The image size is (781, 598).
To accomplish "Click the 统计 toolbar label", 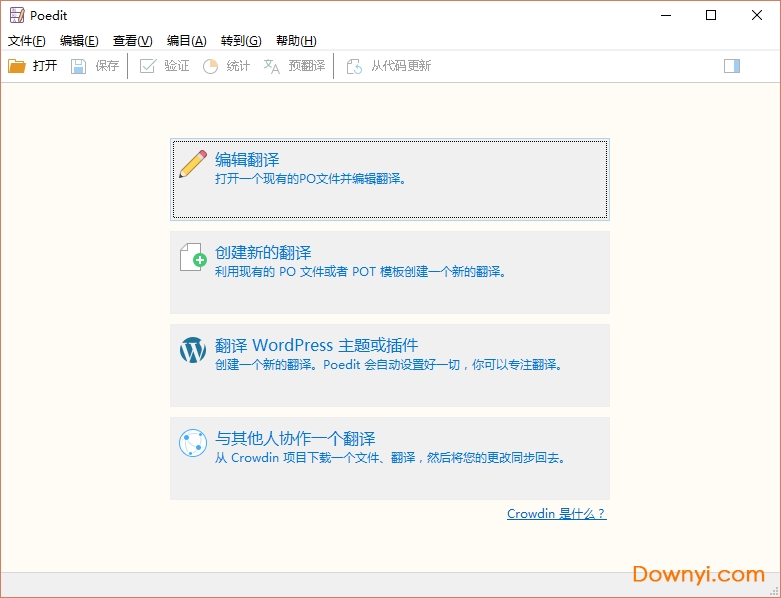I will (238, 66).
